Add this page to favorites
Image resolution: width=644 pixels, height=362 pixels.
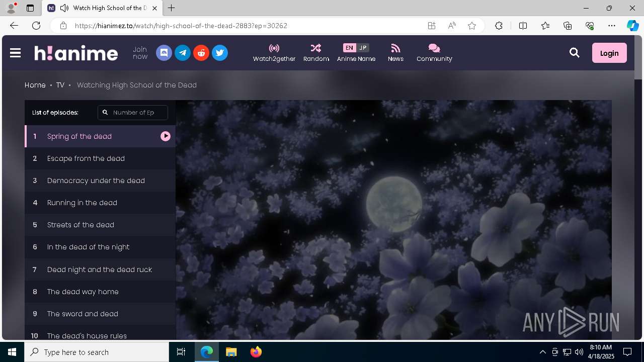click(x=472, y=26)
